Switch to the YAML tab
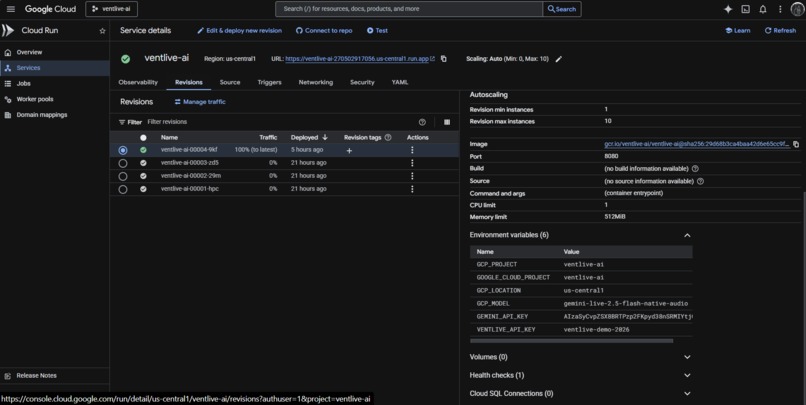Viewport: 806px width, 405px height. [x=400, y=82]
